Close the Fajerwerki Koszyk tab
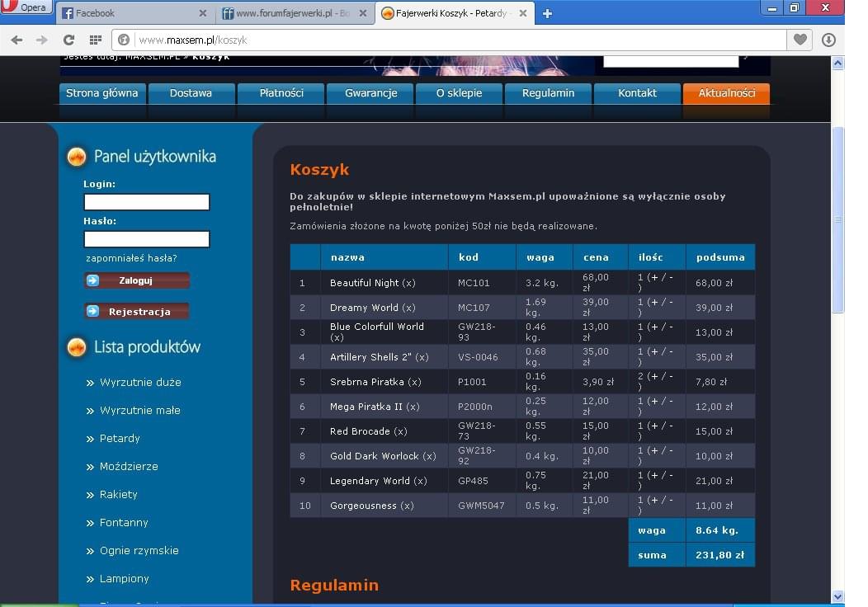This screenshot has width=868, height=607. coord(522,13)
